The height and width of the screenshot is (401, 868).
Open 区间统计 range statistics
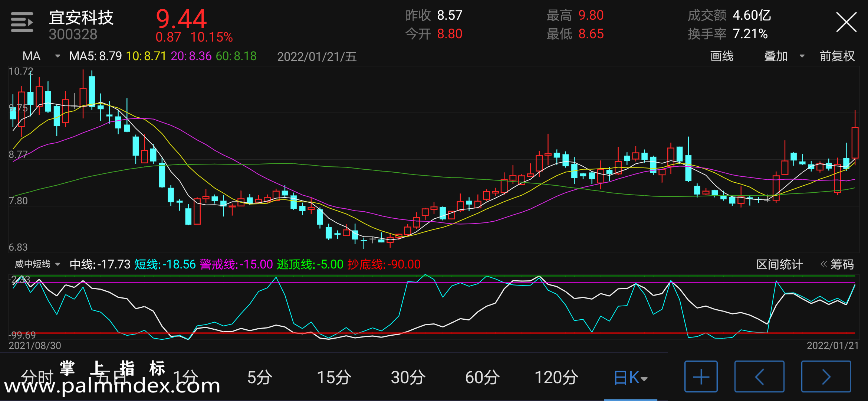coord(779,264)
